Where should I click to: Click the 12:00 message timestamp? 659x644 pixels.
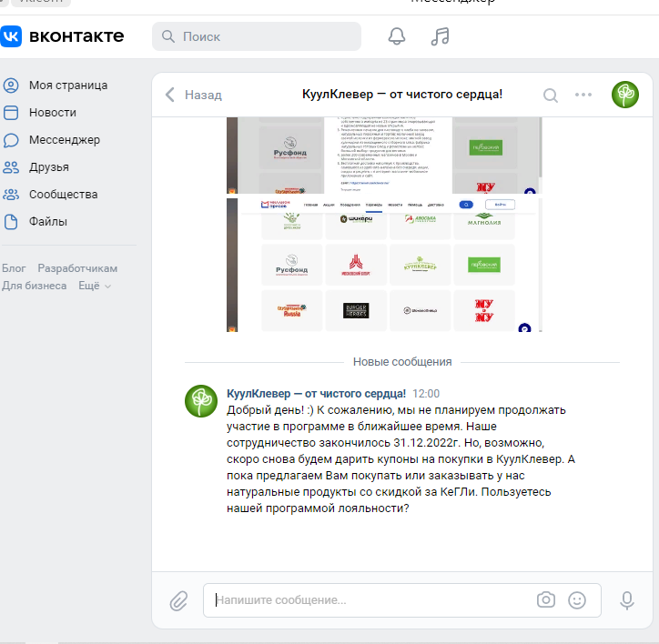(426, 394)
